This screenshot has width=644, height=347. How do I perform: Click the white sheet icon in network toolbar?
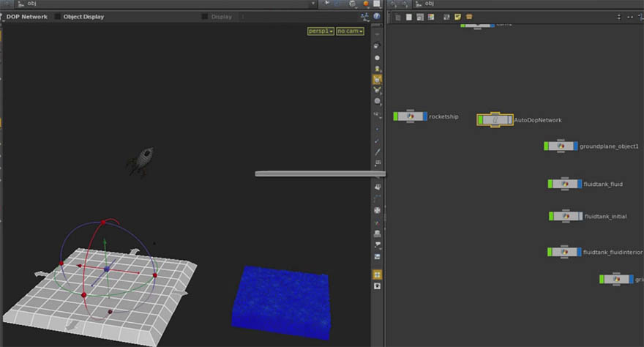(x=408, y=17)
